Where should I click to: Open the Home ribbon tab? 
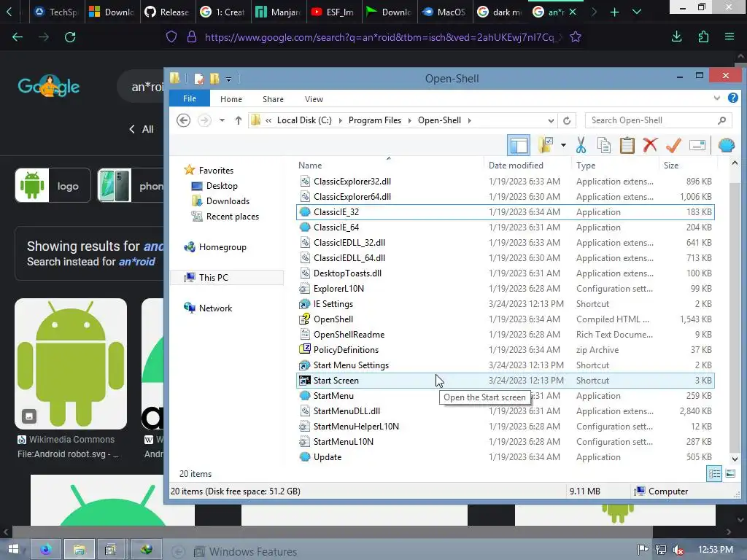click(x=231, y=99)
